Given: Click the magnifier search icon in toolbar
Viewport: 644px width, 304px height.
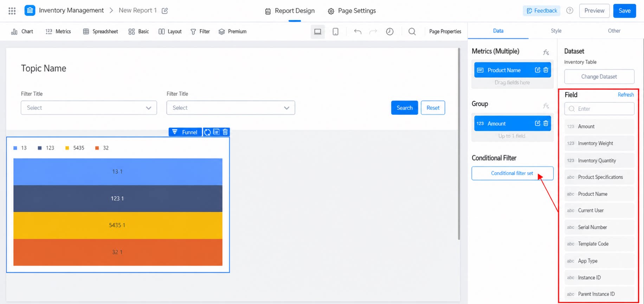Looking at the screenshot, I should [x=412, y=32].
